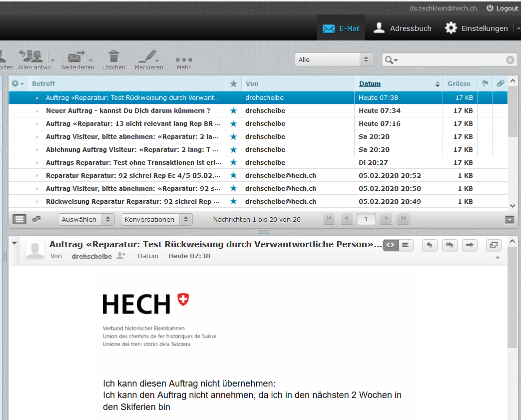This screenshot has width=521, height=420.
Task: Click reply-all arrow in message header
Action: [x=450, y=245]
